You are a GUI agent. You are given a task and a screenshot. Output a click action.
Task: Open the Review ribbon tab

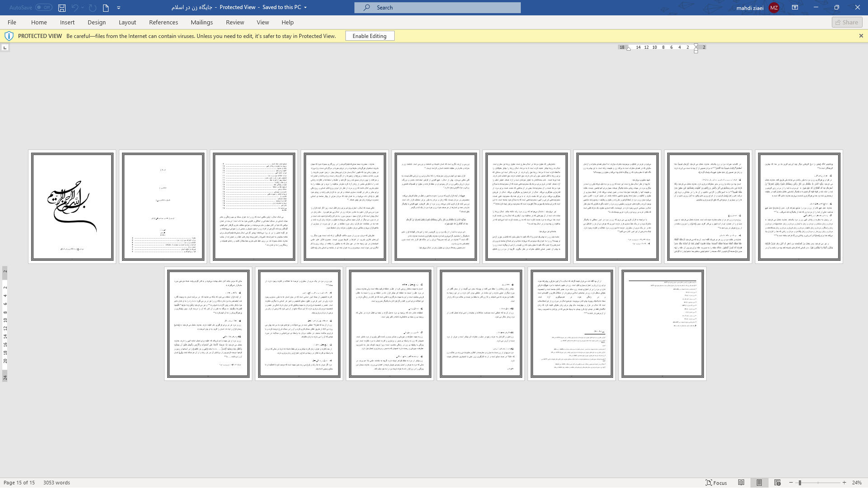click(235, 22)
